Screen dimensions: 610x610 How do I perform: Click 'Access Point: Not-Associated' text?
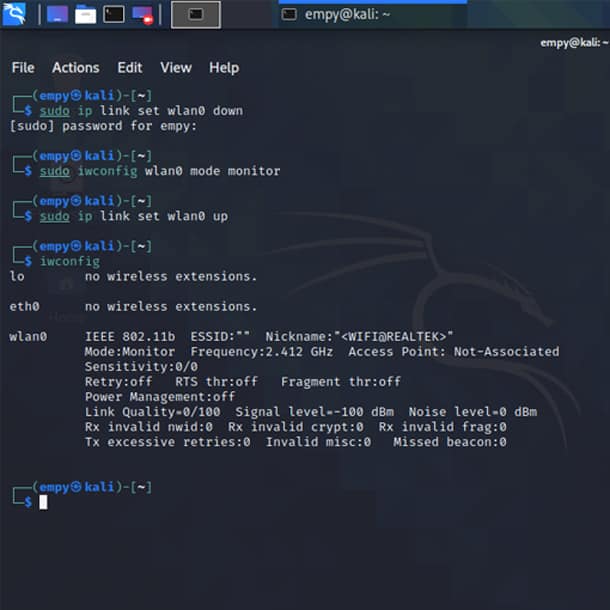(454, 352)
